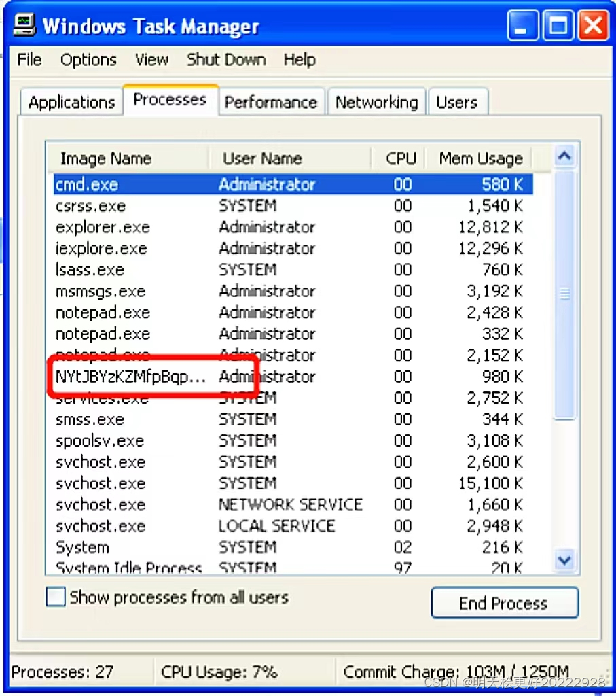Sort by the User Name column header
This screenshot has width=616, height=696.
(x=289, y=158)
